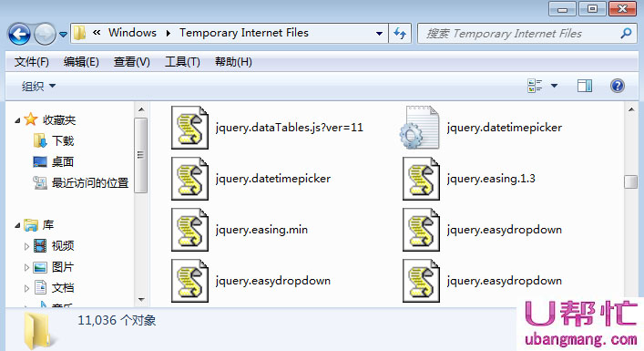Select 文档 library

point(54,288)
